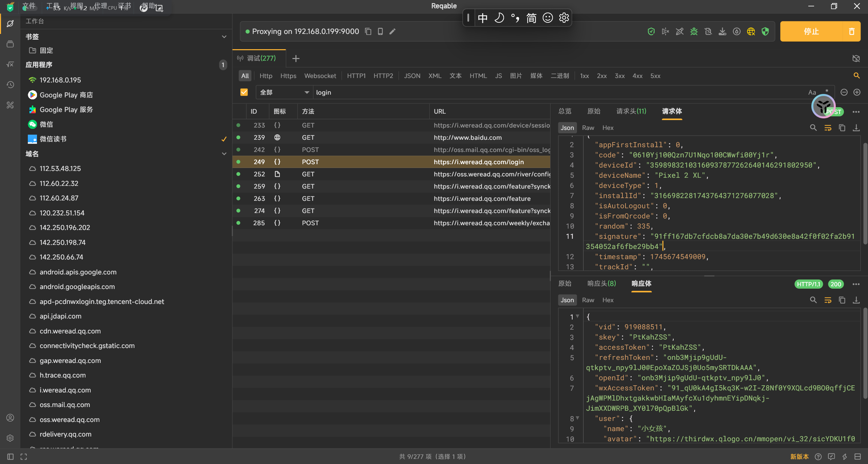
Task: Click 新版本 link in status bar
Action: [x=799, y=457]
